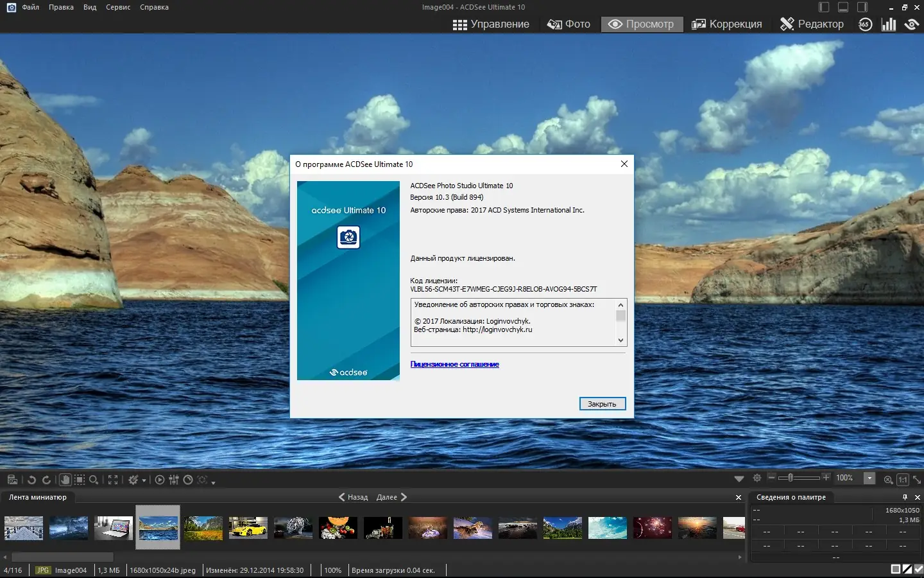This screenshot has height=578, width=924.
Task: Zoom out with the minus button
Action: click(x=771, y=477)
